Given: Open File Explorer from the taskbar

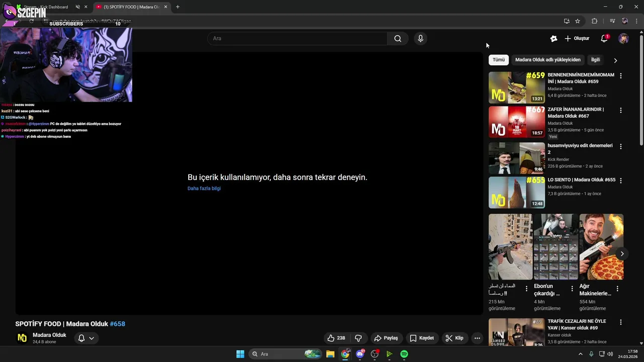Looking at the screenshot, I should click(330, 354).
